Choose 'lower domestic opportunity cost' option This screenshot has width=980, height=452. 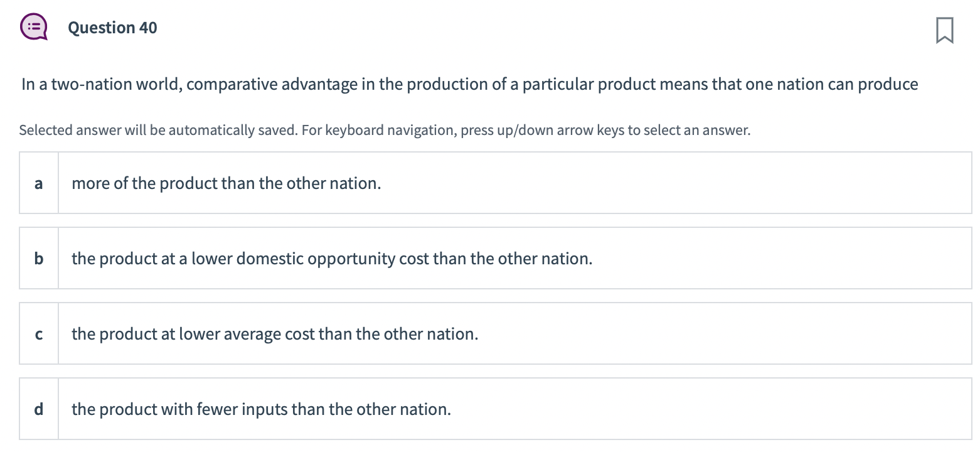tap(331, 259)
